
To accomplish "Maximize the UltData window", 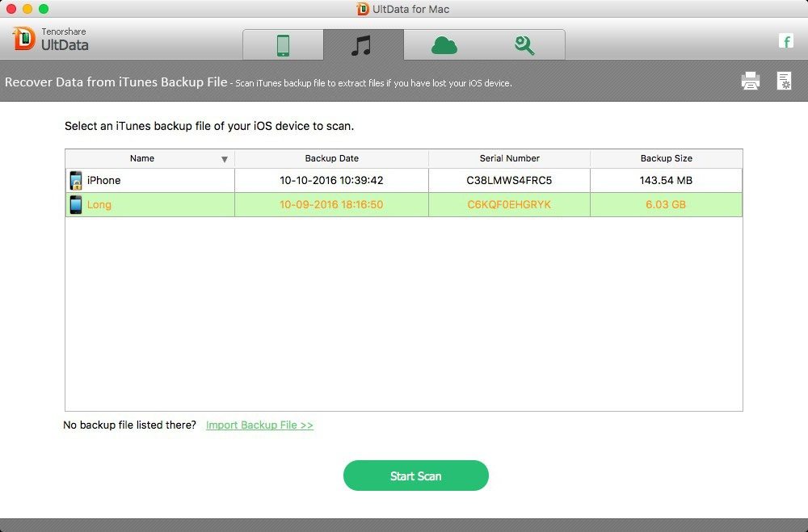I will pyautogui.click(x=44, y=9).
